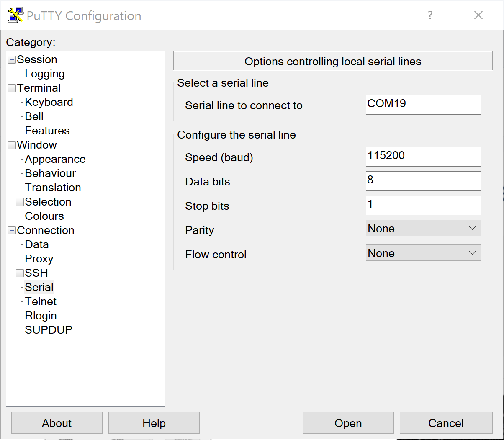Collapse the Window tree node

click(x=12, y=145)
